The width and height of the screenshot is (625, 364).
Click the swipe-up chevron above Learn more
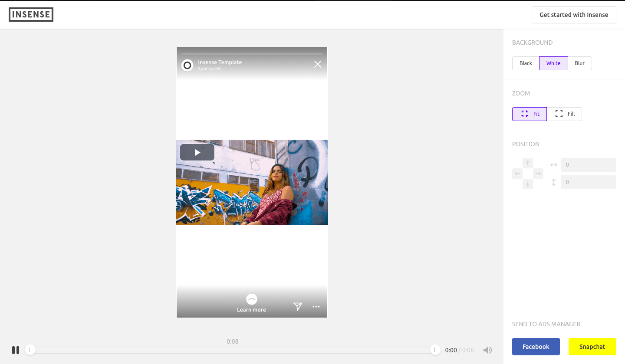point(251,299)
